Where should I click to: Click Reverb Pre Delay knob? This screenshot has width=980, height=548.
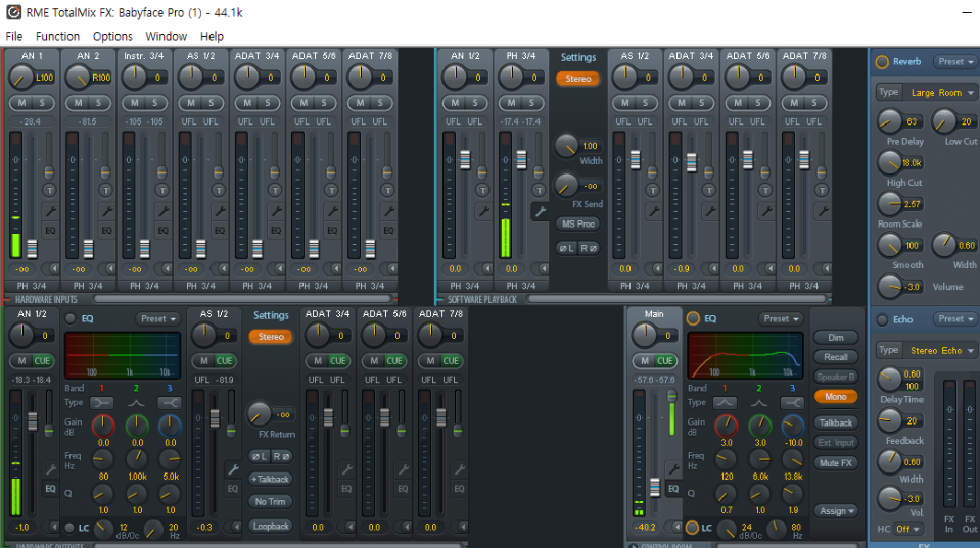coord(889,122)
